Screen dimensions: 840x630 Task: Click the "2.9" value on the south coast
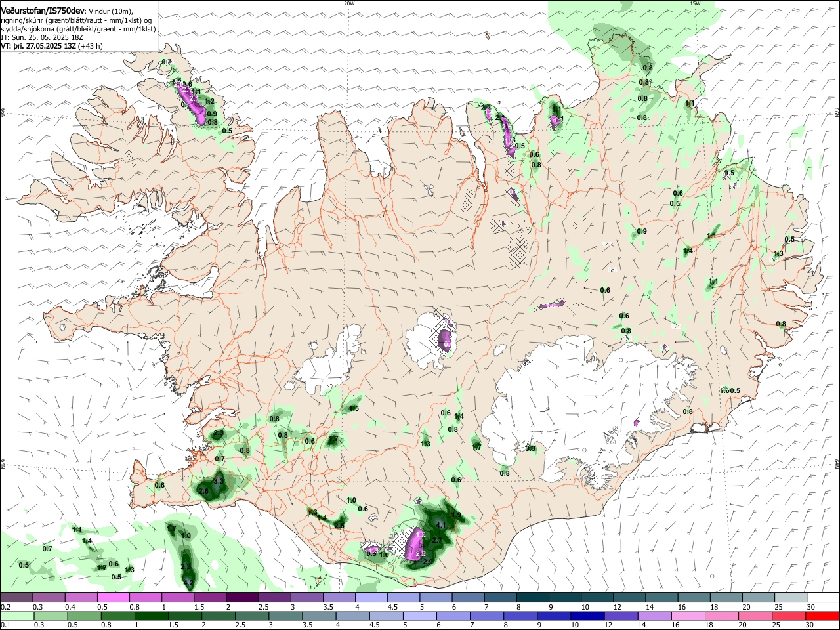[427, 562]
